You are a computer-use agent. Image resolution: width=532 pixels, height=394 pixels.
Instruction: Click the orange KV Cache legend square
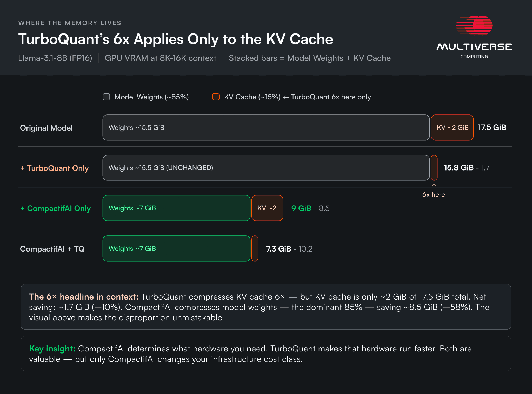tap(216, 97)
